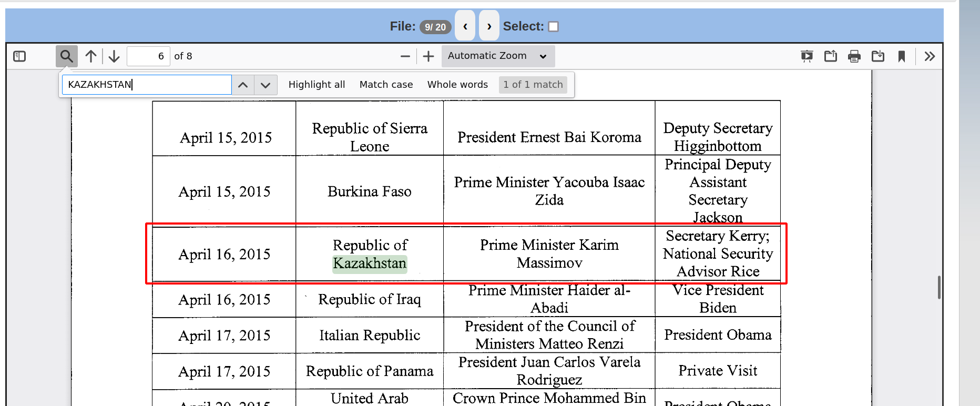This screenshot has height=406, width=980.
Task: Go to next file with right chevron
Action: [489, 26]
